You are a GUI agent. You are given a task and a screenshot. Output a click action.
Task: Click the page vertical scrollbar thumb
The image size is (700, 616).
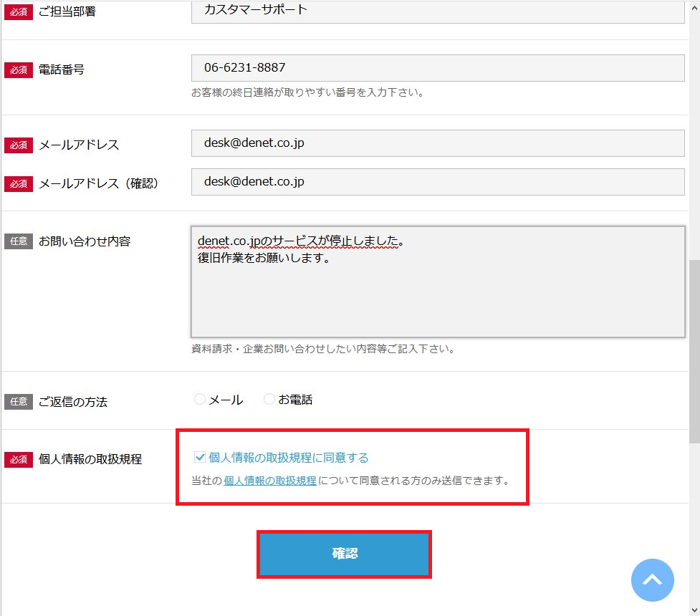click(x=694, y=351)
